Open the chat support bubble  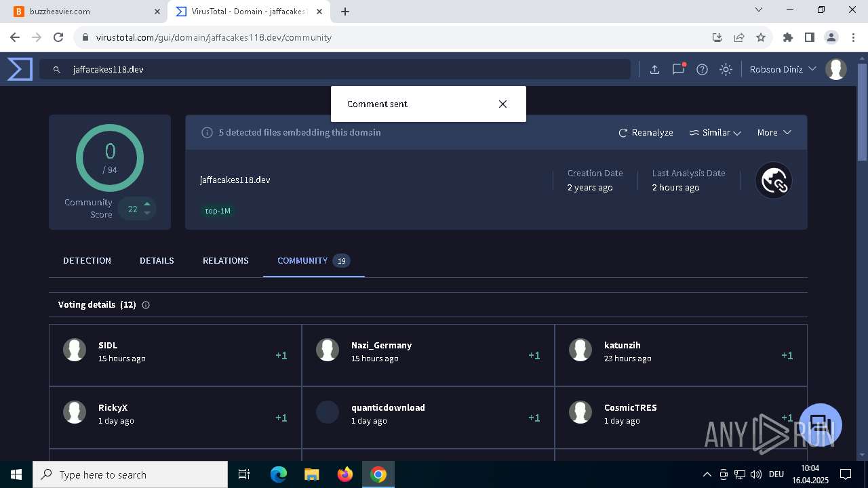click(x=821, y=425)
